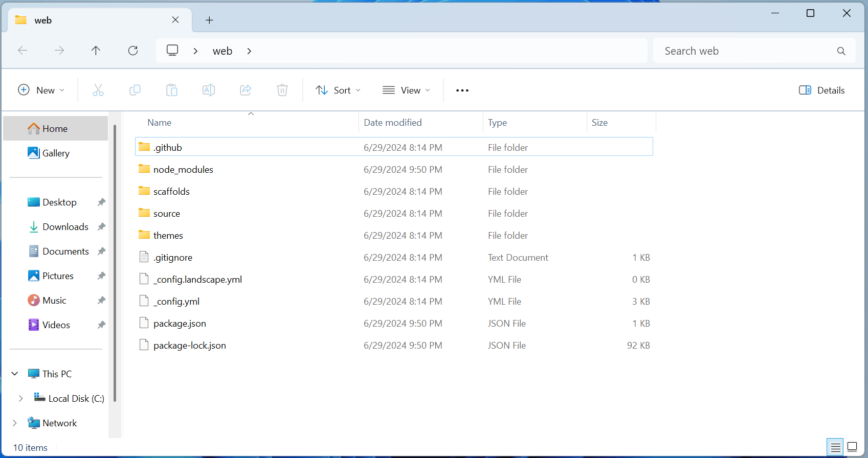Image resolution: width=868 pixels, height=458 pixels.
Task: Sort by the Type column header
Action: pyautogui.click(x=535, y=123)
